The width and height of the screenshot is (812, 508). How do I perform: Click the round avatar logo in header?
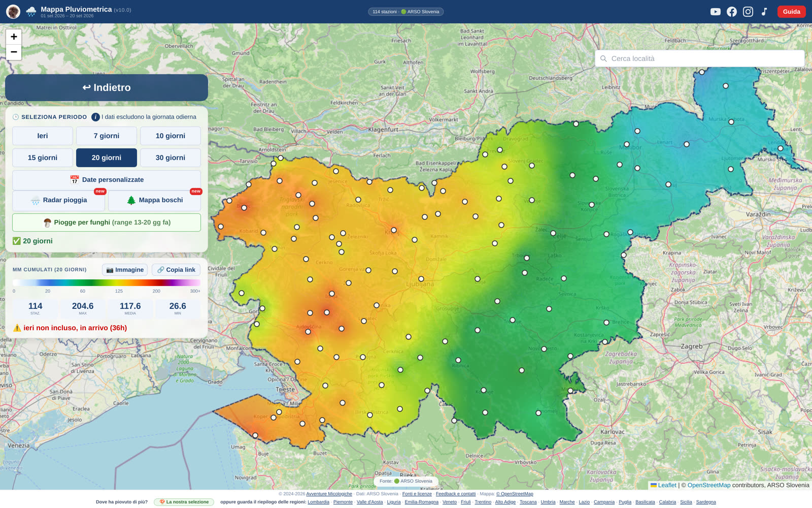[13, 12]
